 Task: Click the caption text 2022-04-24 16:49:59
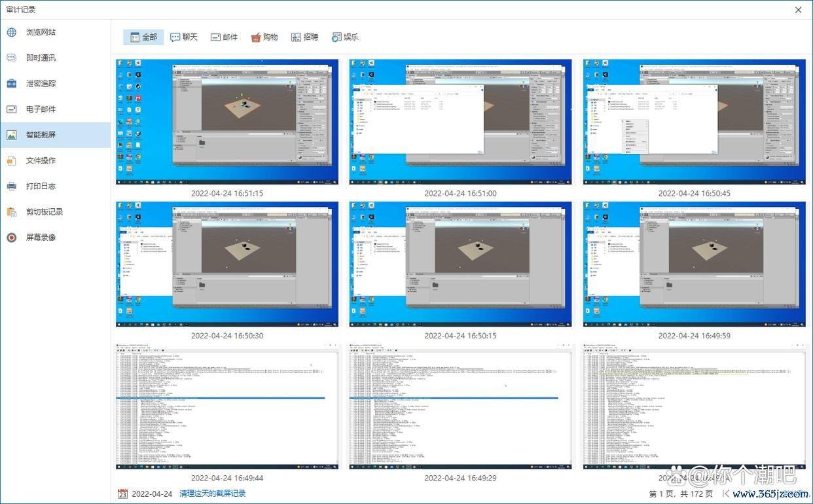(x=695, y=336)
